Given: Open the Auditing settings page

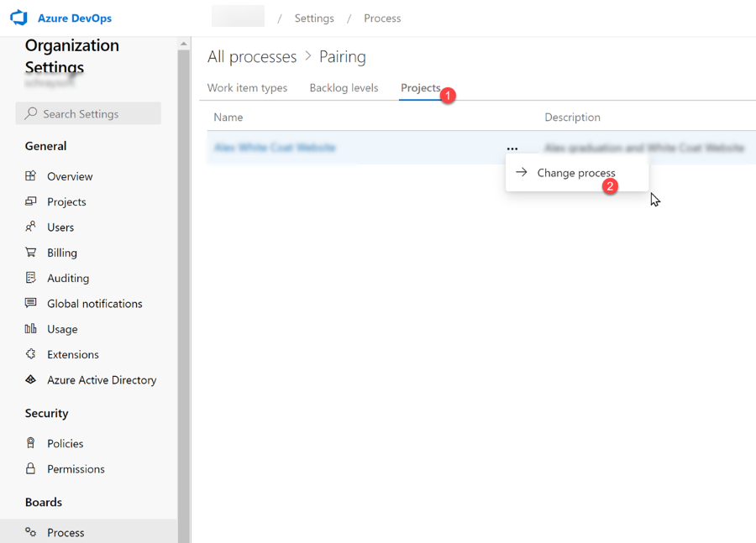Looking at the screenshot, I should point(68,279).
